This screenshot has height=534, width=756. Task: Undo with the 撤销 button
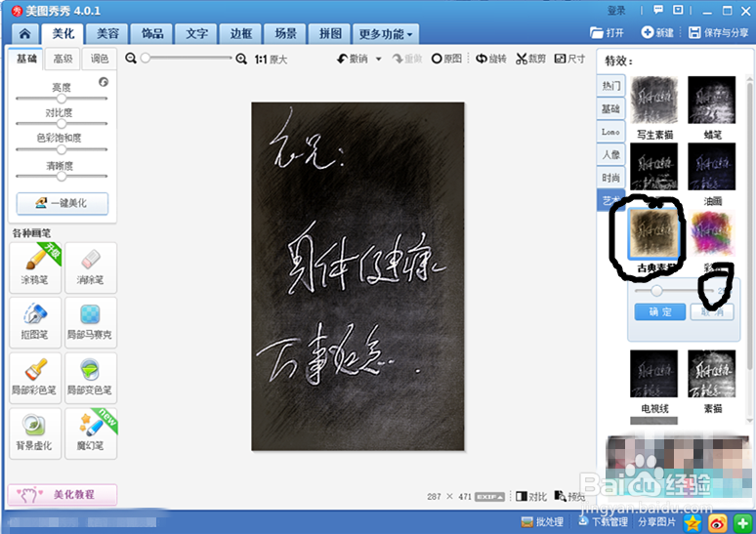click(x=353, y=59)
